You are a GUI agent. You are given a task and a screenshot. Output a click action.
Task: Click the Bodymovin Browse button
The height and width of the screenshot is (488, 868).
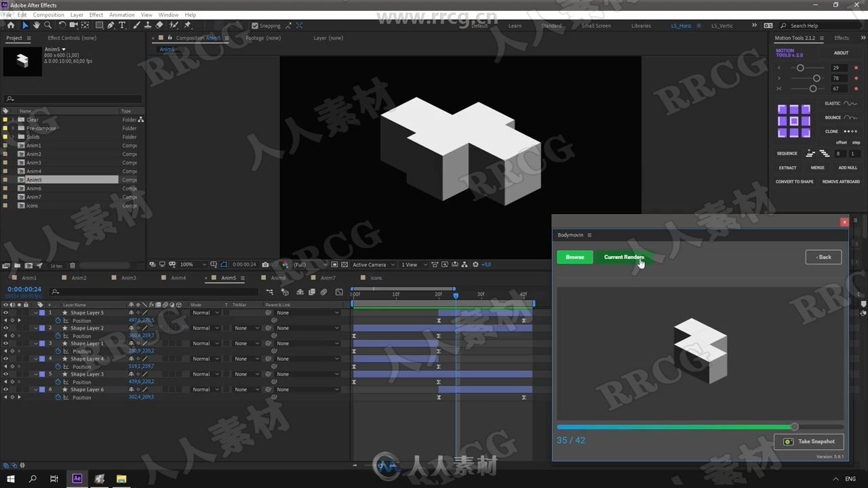(575, 257)
